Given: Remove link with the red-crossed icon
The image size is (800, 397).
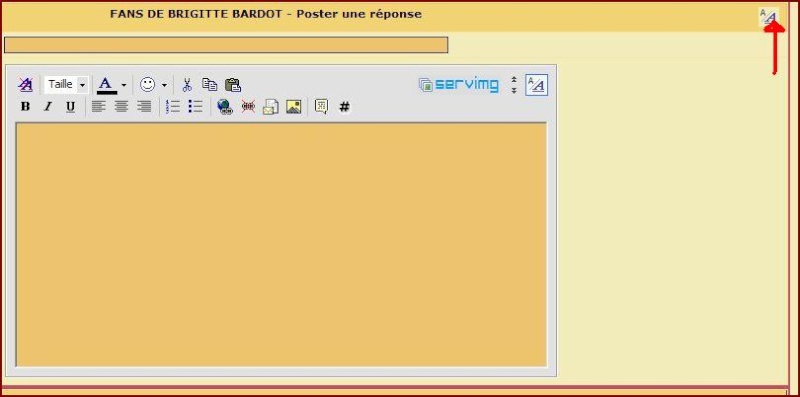Looking at the screenshot, I should pyautogui.click(x=248, y=107).
